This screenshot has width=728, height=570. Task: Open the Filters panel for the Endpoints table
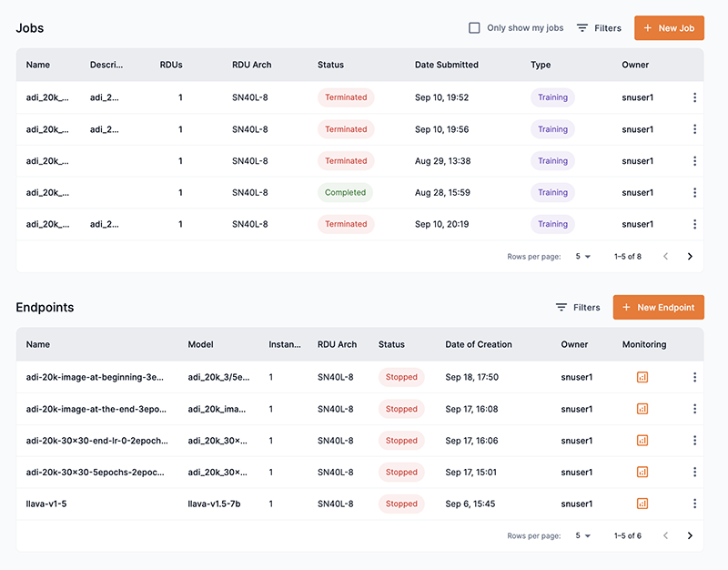click(x=578, y=307)
